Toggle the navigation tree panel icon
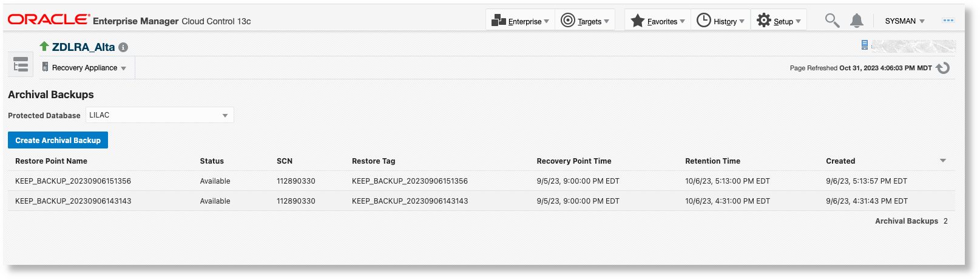Viewport: 980px width, 280px height. (x=21, y=64)
